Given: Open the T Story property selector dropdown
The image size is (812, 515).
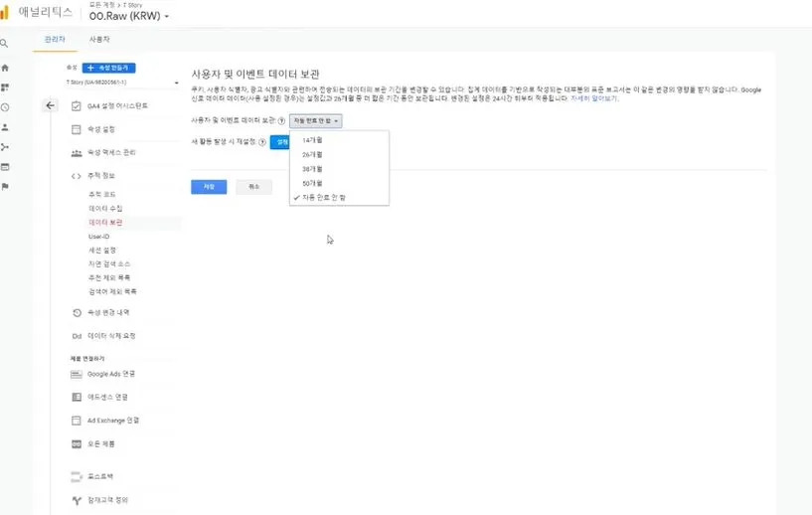Looking at the screenshot, I should (122, 83).
